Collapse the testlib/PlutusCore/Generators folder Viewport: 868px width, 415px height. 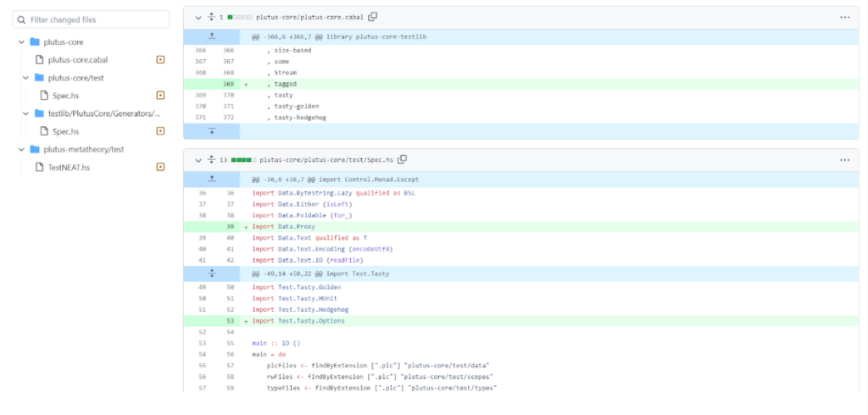coord(26,113)
